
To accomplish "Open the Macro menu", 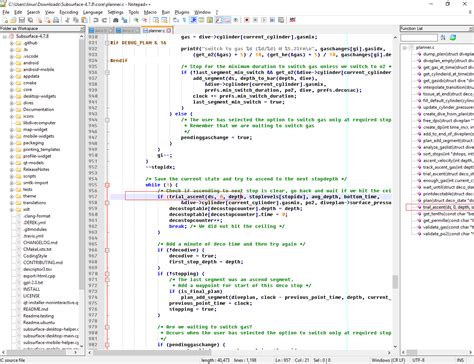I will tap(150, 12).
